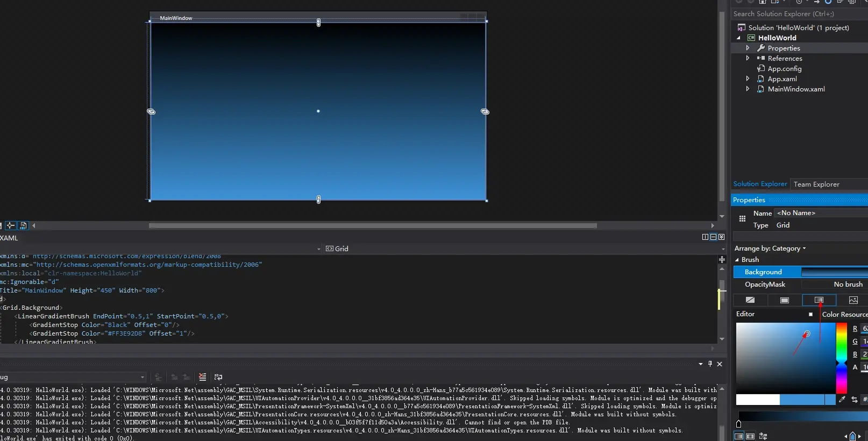The width and height of the screenshot is (868, 441).
Task: Switch to Vertical split view
Action: pos(705,237)
